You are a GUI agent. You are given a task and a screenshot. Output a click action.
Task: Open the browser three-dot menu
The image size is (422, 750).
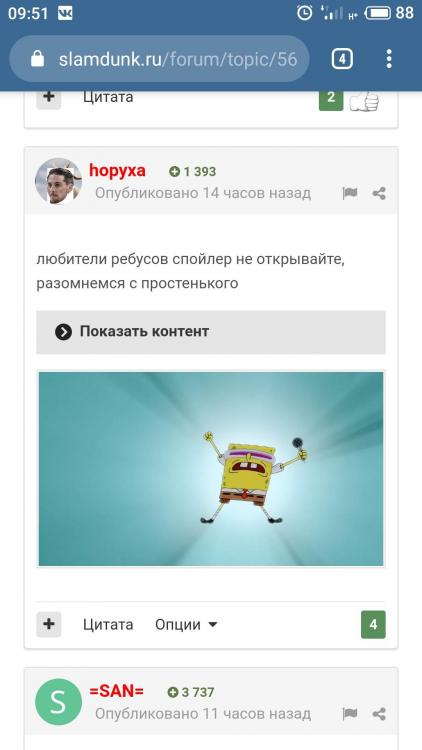[389, 59]
